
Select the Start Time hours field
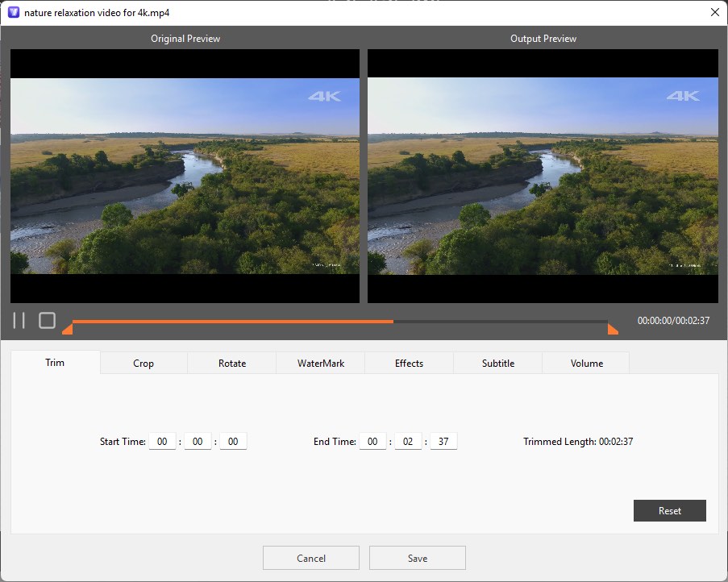pyautogui.click(x=162, y=441)
